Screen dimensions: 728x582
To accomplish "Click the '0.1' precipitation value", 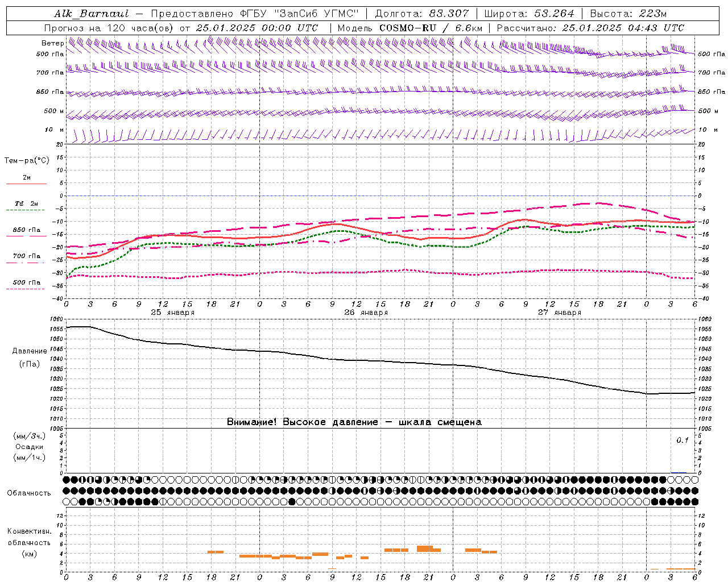I will 682,440.
